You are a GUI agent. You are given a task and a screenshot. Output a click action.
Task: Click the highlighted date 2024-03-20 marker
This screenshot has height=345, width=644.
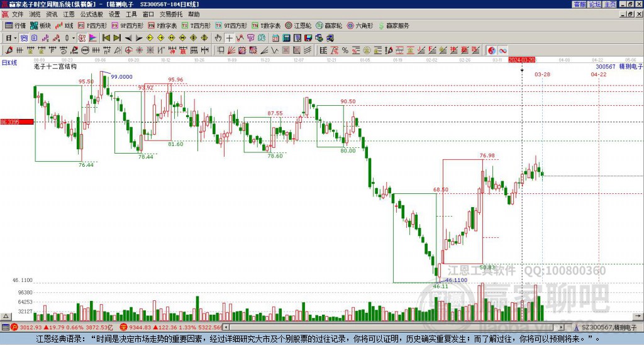click(521, 60)
